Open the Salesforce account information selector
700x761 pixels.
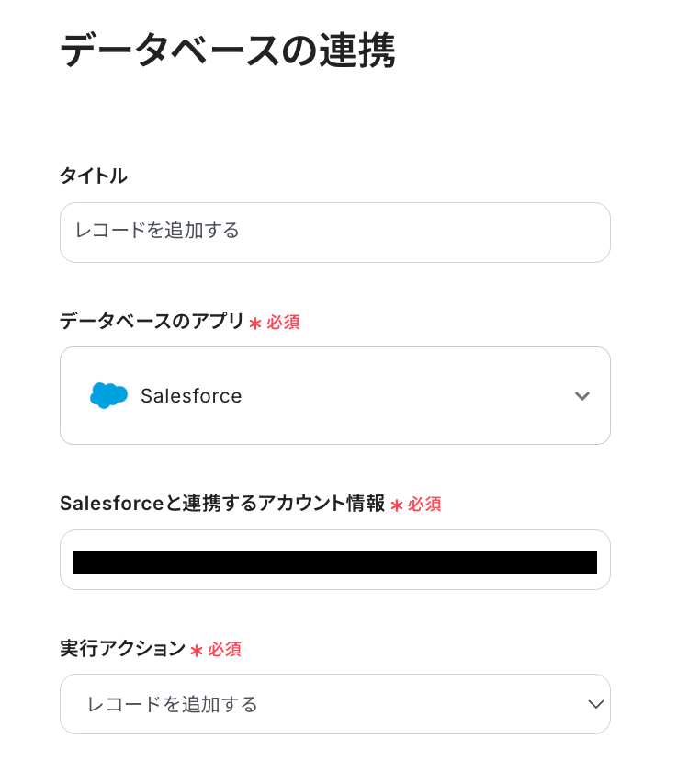pyautogui.click(x=334, y=560)
